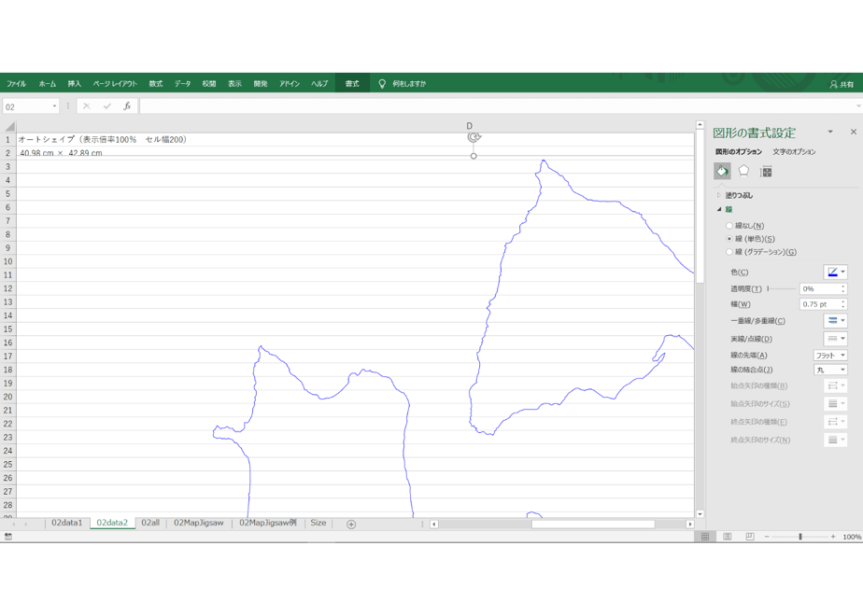Screen dimensions: 863x616
Task: Click 何をしますか Tell me box
Action: [x=409, y=84]
